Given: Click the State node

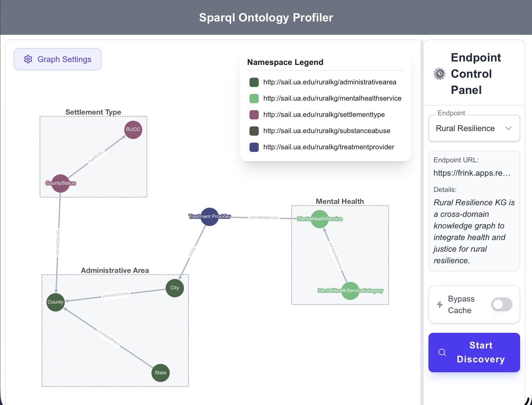Looking at the screenshot, I should [160, 373].
